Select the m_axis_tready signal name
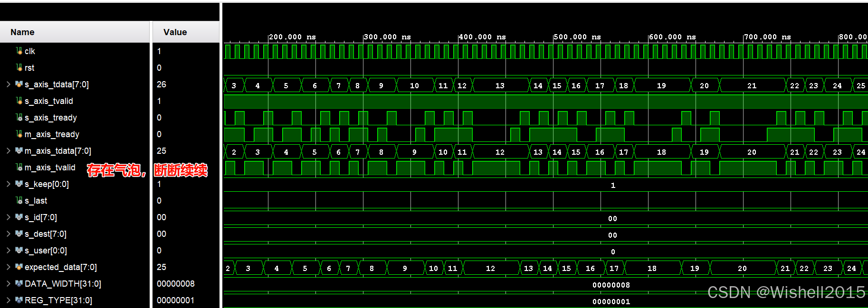The width and height of the screenshot is (868, 308). (52, 134)
